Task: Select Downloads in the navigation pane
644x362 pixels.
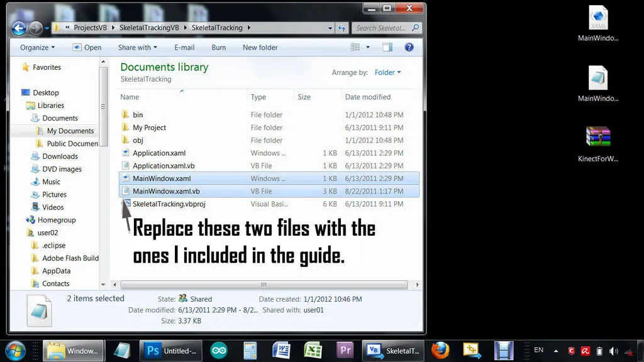Action: (x=60, y=156)
